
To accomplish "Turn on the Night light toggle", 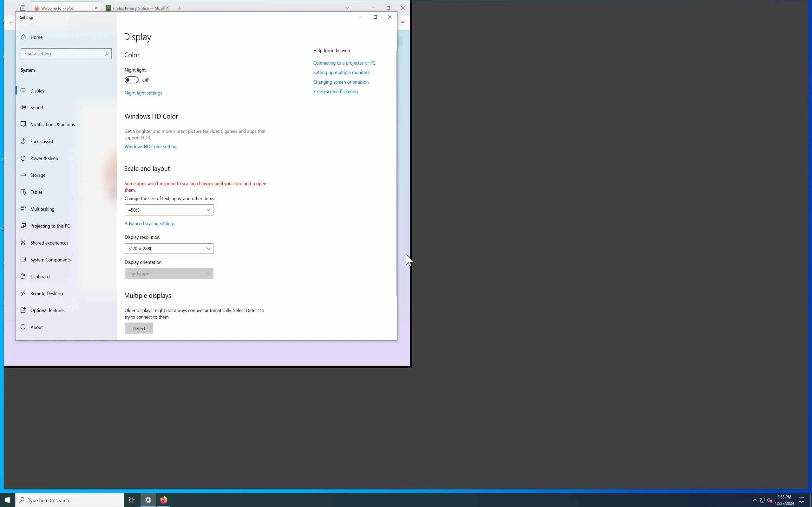I will click(x=132, y=80).
